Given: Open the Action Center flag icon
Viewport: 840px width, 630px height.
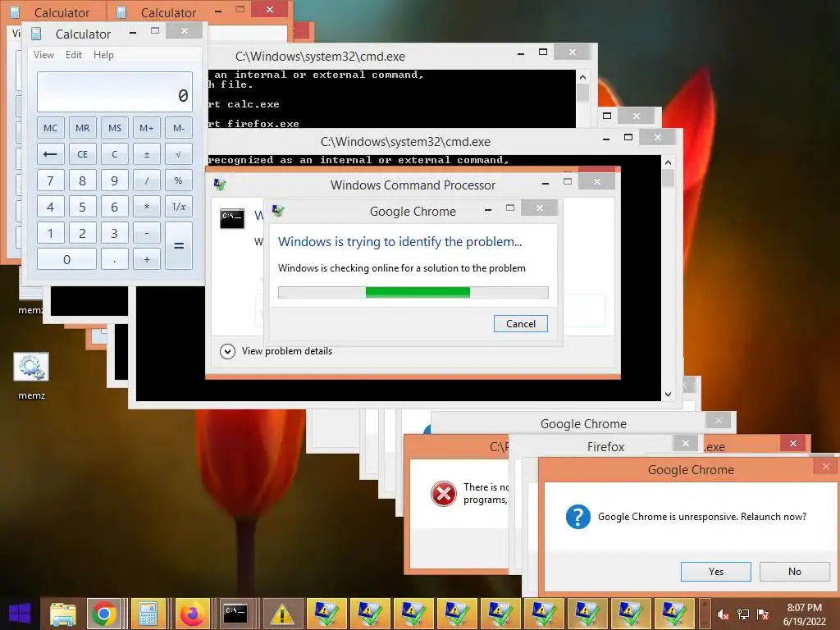Looking at the screenshot, I should pyautogui.click(x=763, y=614).
